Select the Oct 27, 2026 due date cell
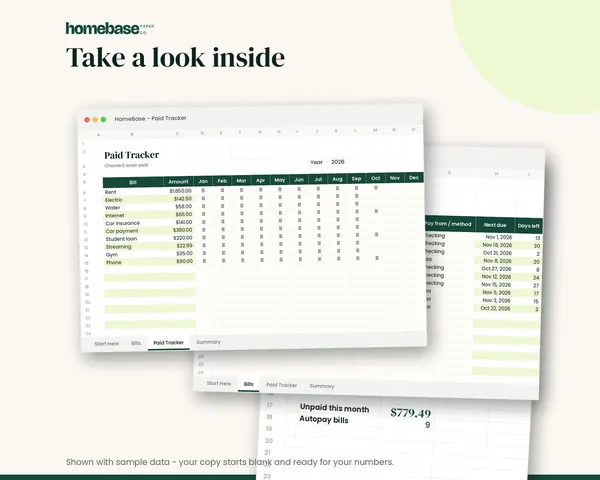Image resolution: width=600 pixels, height=480 pixels. (494, 269)
